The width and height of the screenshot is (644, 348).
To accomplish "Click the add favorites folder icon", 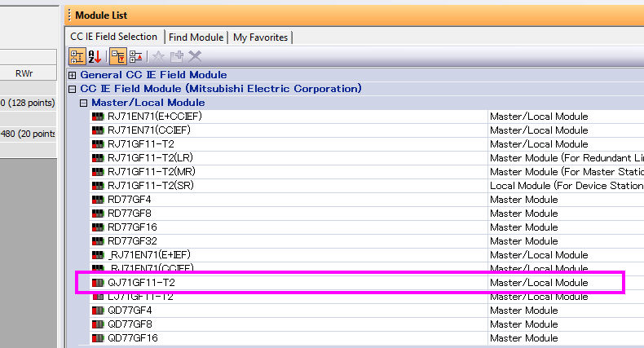I will [x=177, y=56].
